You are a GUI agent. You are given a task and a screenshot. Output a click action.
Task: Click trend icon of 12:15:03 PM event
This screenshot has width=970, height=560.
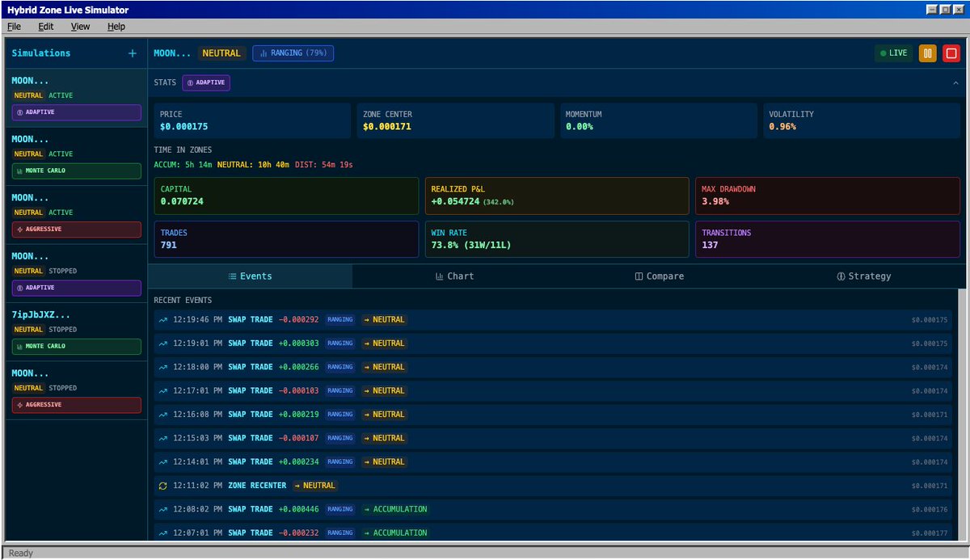click(x=163, y=438)
